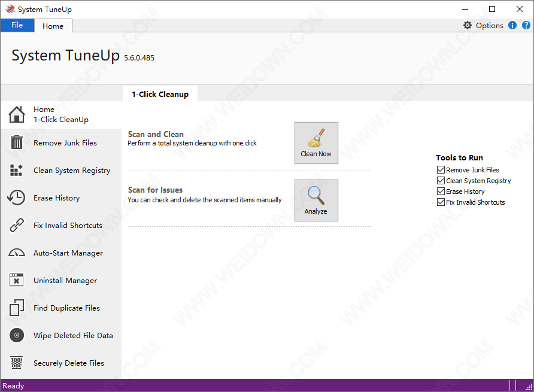The image size is (534, 392).
Task: Select the Home ribbon tab
Action: pyautogui.click(x=53, y=26)
